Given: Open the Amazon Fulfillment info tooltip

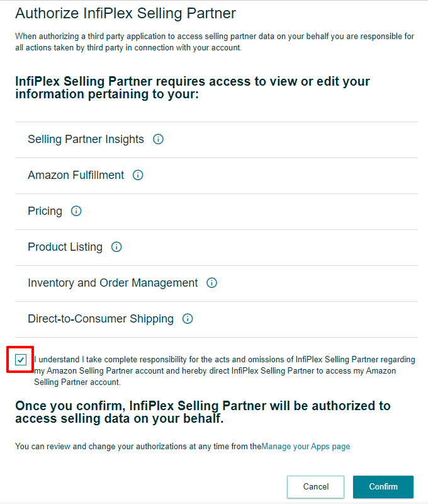Looking at the screenshot, I should (x=137, y=175).
